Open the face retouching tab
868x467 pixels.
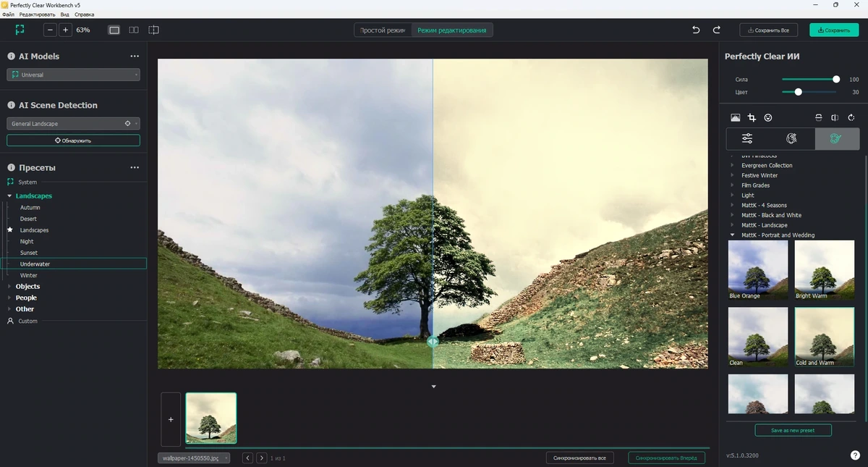[x=792, y=138]
